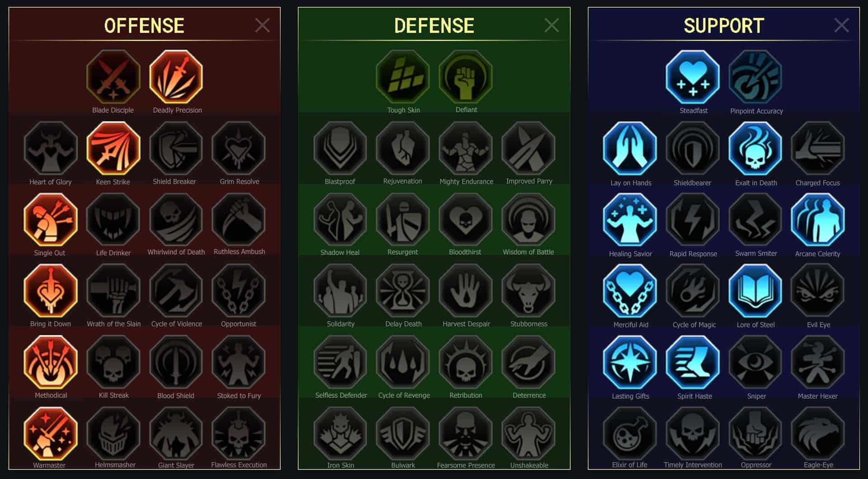Viewport: 868px width, 479px height.
Task: Select the Lay on Hands mastery
Action: tap(630, 148)
